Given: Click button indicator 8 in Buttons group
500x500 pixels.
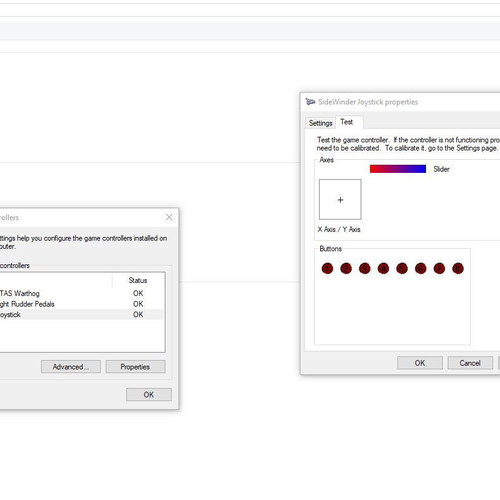Looking at the screenshot, I should (458, 268).
